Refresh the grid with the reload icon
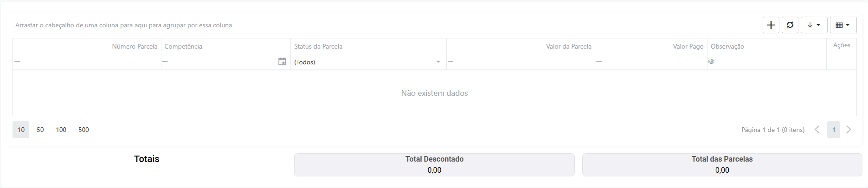 click(790, 25)
